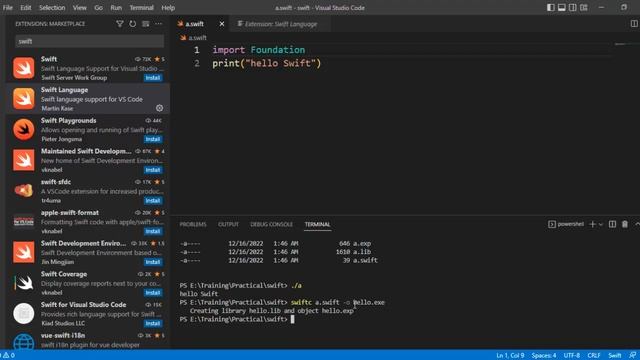
Task: Install Swift Development Environment by Jin Mingjian
Action: coord(153,262)
